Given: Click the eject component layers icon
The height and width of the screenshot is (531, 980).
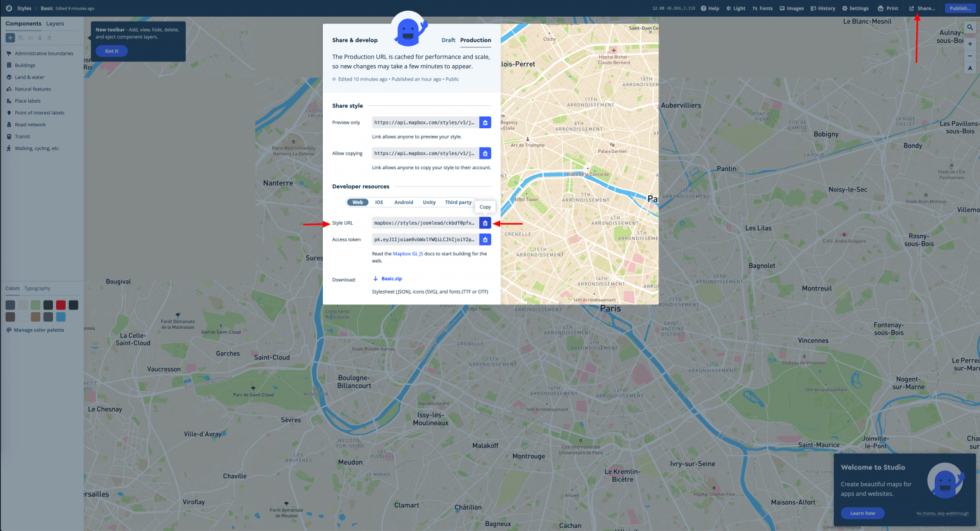Looking at the screenshot, I should click(49, 38).
